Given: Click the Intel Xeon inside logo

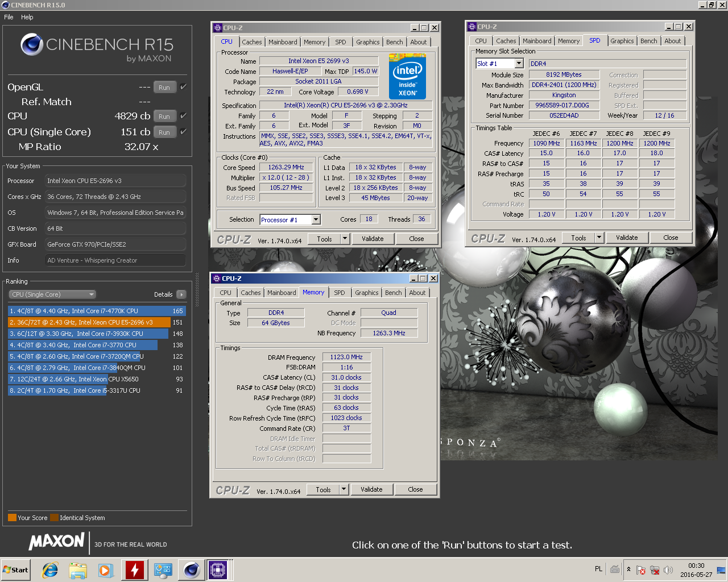Looking at the screenshot, I should point(407,77).
